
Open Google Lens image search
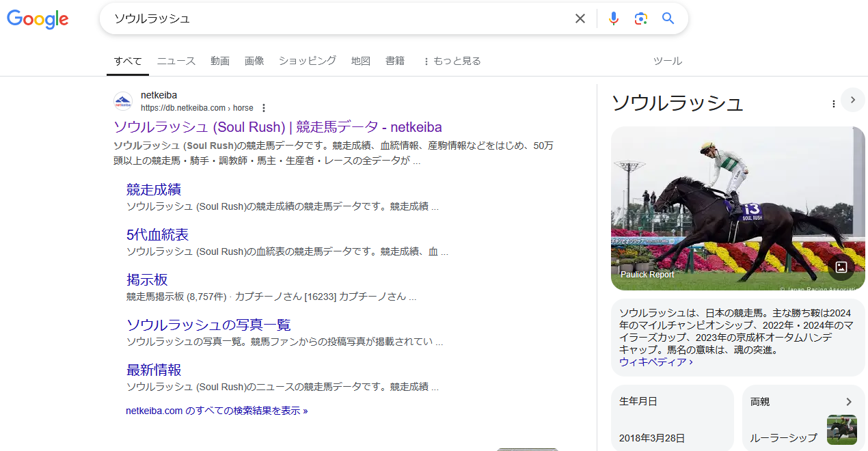640,18
